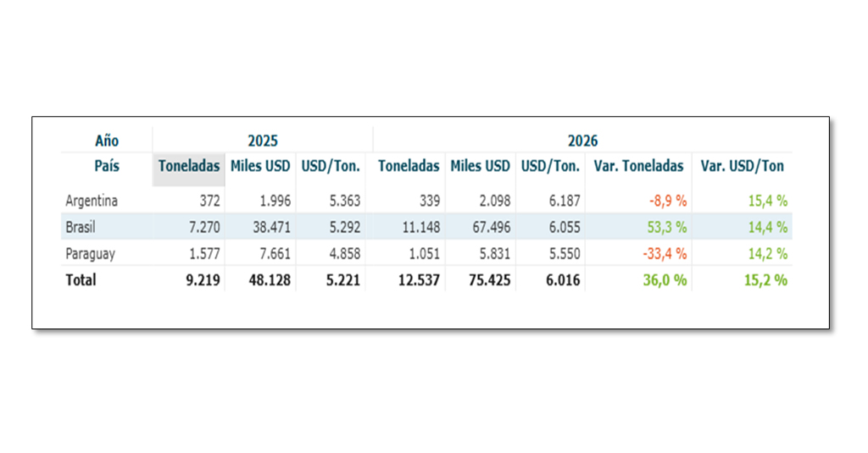Screen dimensions: 868x453
Task: Click Brasil's 67.496 Miles USD value
Action: (x=491, y=227)
